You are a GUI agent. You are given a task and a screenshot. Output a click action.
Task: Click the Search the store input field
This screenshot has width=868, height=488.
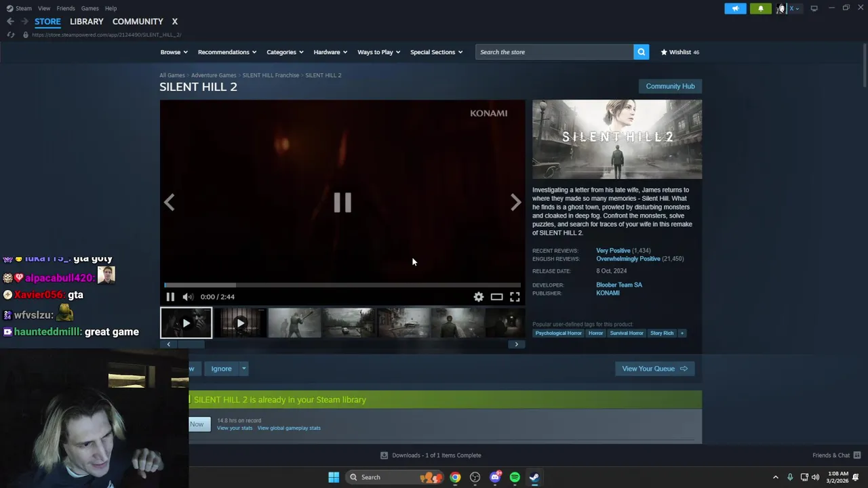coord(555,52)
